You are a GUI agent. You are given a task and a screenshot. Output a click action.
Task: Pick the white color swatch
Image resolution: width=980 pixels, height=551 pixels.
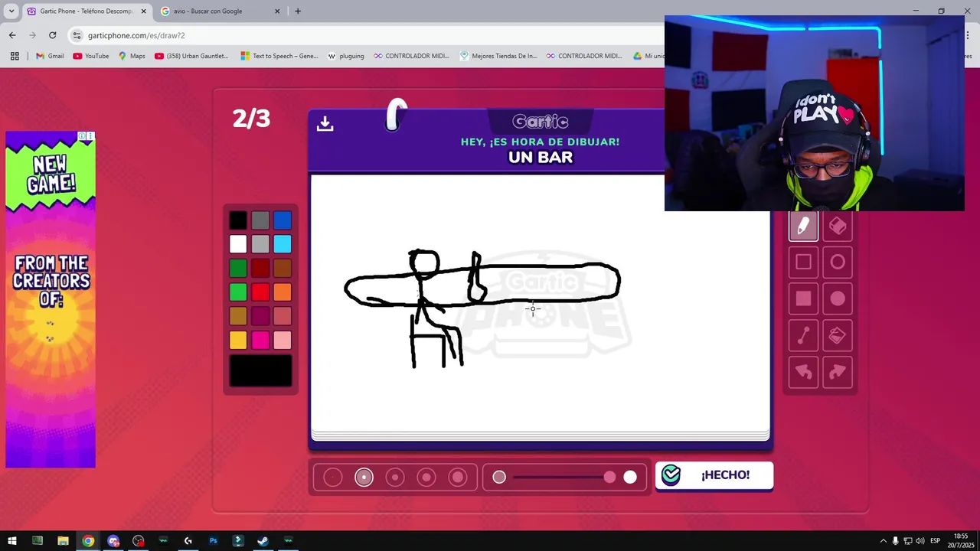238,244
